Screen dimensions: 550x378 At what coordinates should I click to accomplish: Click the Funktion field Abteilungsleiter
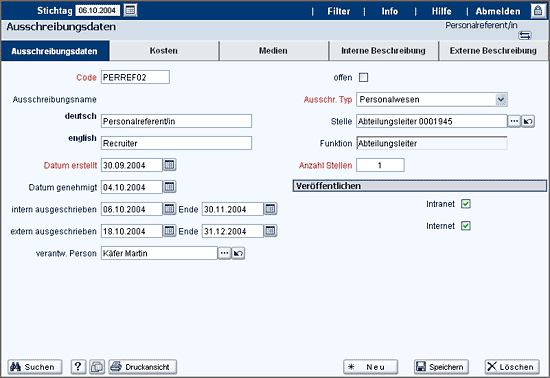click(431, 143)
